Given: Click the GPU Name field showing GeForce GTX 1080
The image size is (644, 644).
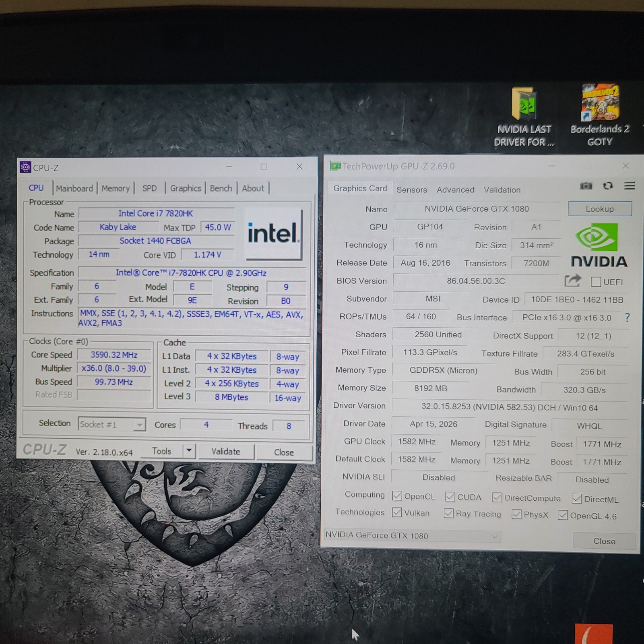Looking at the screenshot, I should (477, 209).
